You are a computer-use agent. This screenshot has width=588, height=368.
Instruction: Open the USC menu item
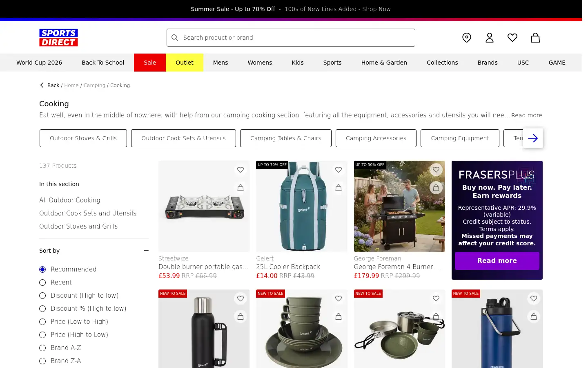point(523,63)
